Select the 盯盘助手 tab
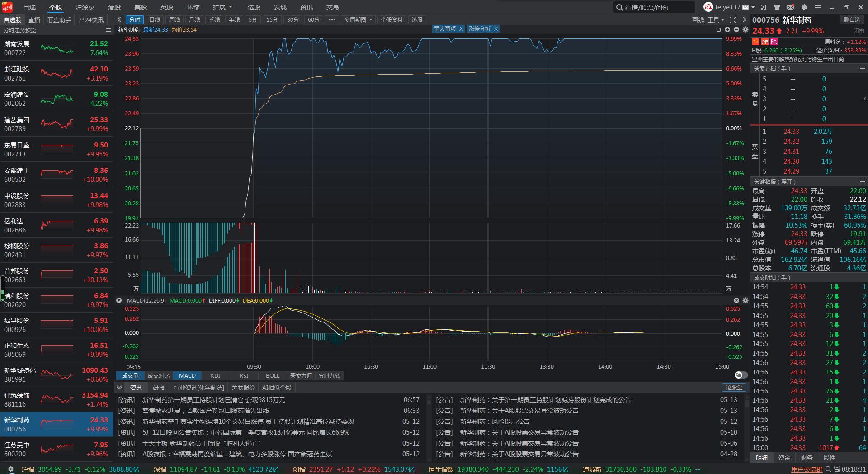The image size is (868, 474). 59,20
